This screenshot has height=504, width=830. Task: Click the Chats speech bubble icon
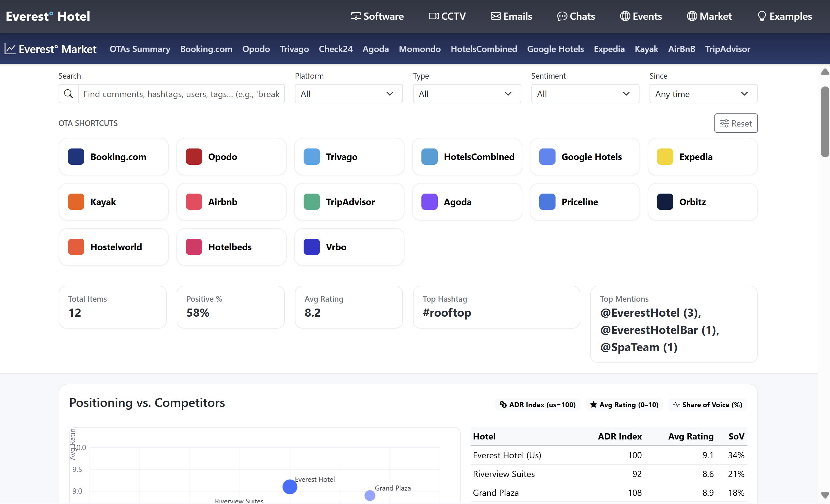pos(561,16)
